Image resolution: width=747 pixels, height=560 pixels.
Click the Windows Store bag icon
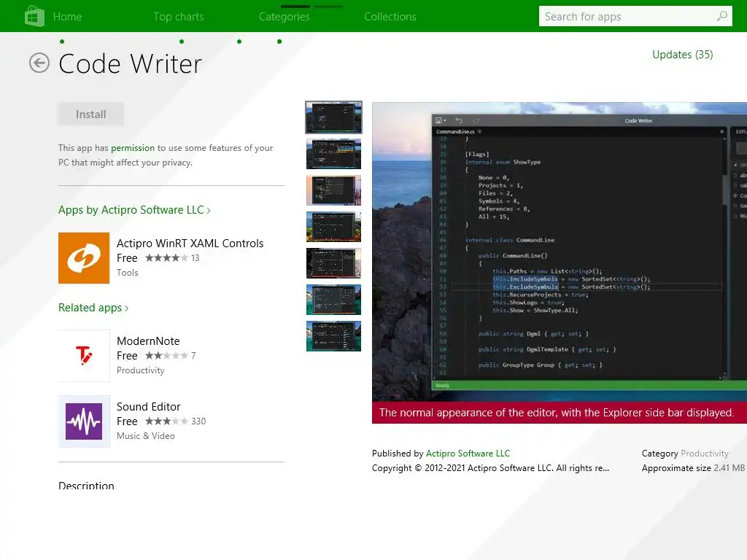click(34, 16)
